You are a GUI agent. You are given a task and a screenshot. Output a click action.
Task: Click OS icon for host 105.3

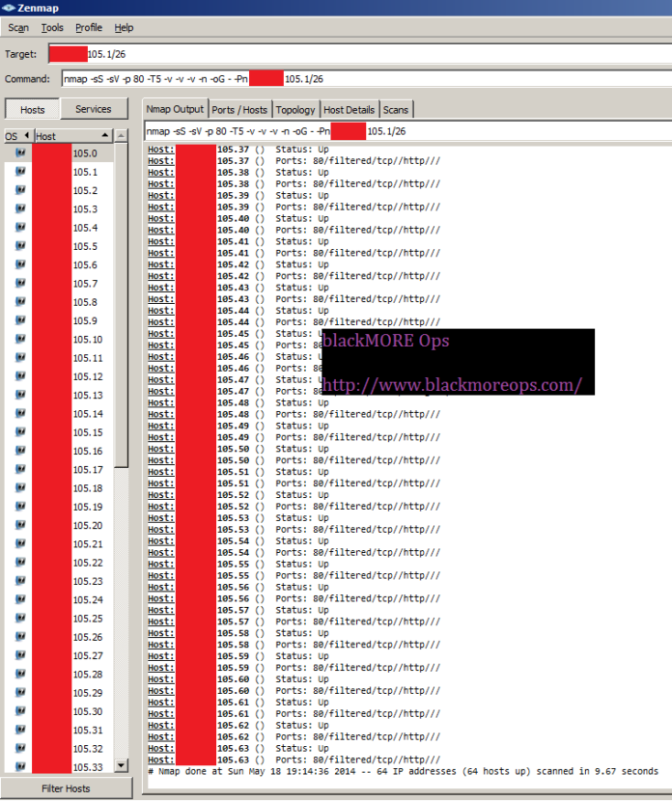(x=20, y=208)
